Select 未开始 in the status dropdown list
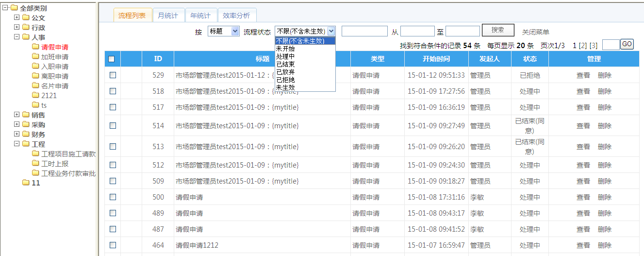The image size is (644, 256). point(305,49)
